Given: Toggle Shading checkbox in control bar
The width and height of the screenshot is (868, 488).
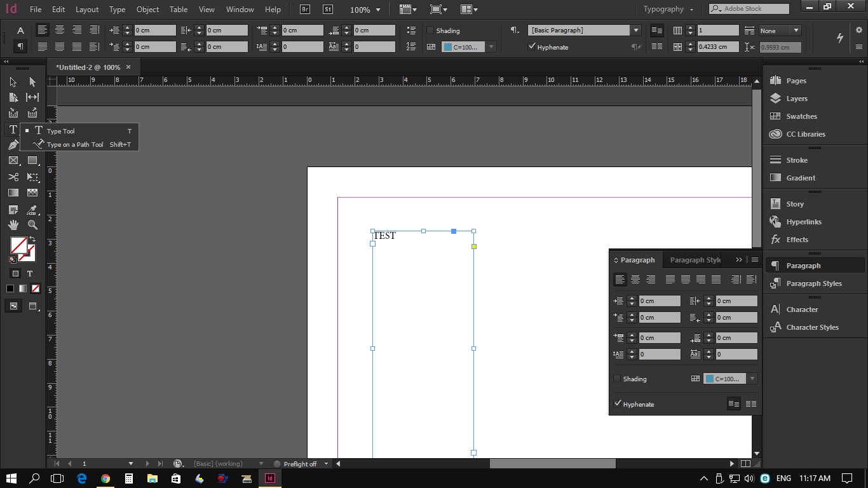Looking at the screenshot, I should coord(430,30).
